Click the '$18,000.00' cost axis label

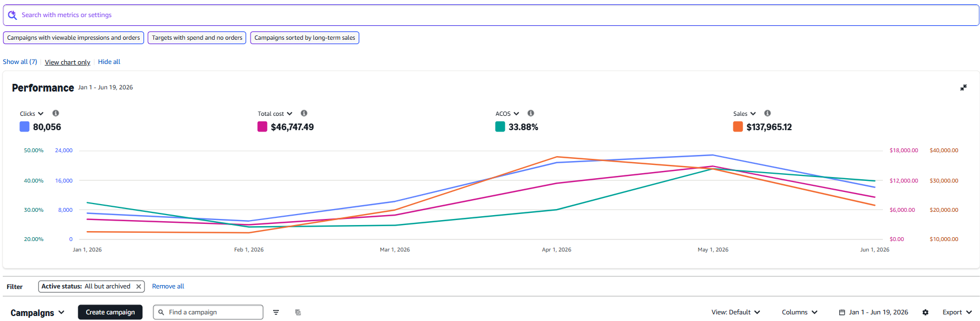[x=904, y=151]
